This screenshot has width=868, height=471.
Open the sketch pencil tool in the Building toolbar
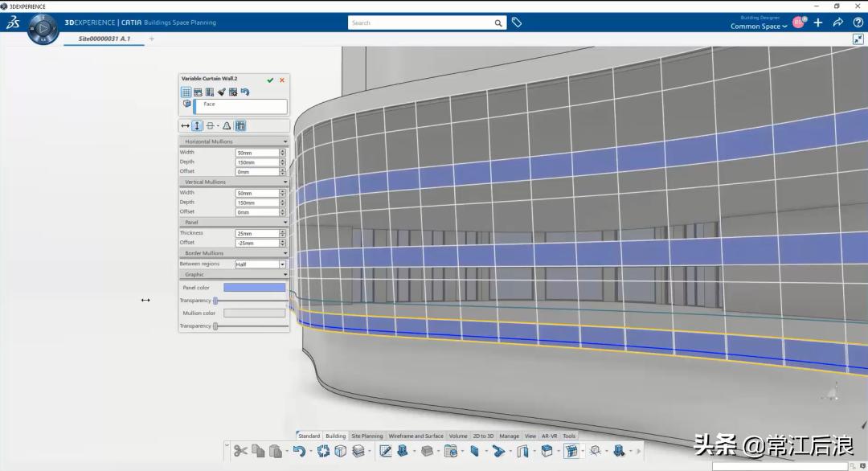coord(384,450)
